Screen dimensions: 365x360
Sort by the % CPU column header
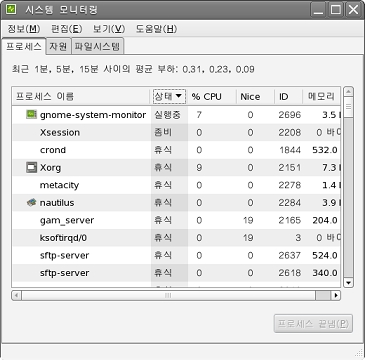[x=212, y=97]
